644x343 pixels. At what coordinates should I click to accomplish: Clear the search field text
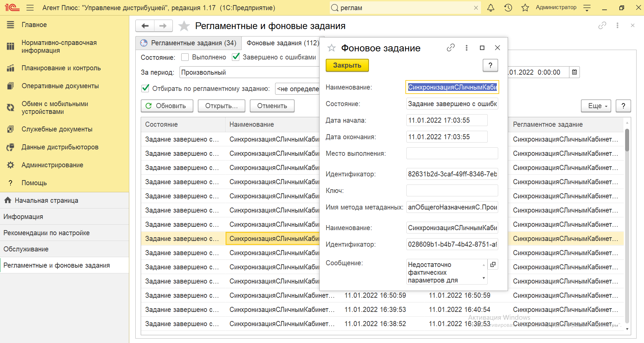[476, 8]
